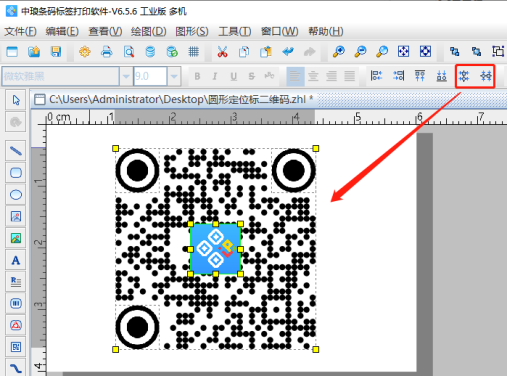Select the ellipse drawing tool
508x376 pixels.
[16, 195]
